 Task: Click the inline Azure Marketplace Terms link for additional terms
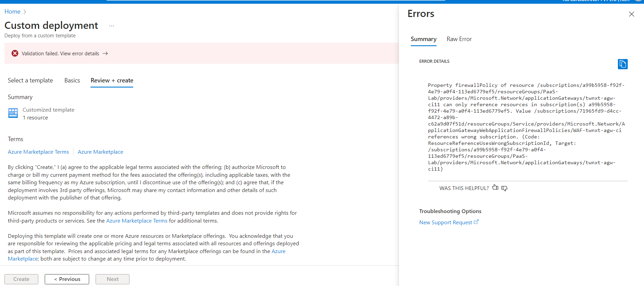click(x=137, y=221)
